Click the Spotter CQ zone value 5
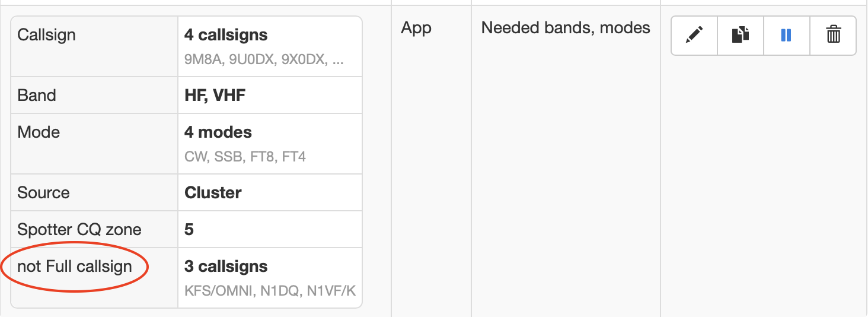Image resolution: width=868 pixels, height=317 pixels. [189, 230]
